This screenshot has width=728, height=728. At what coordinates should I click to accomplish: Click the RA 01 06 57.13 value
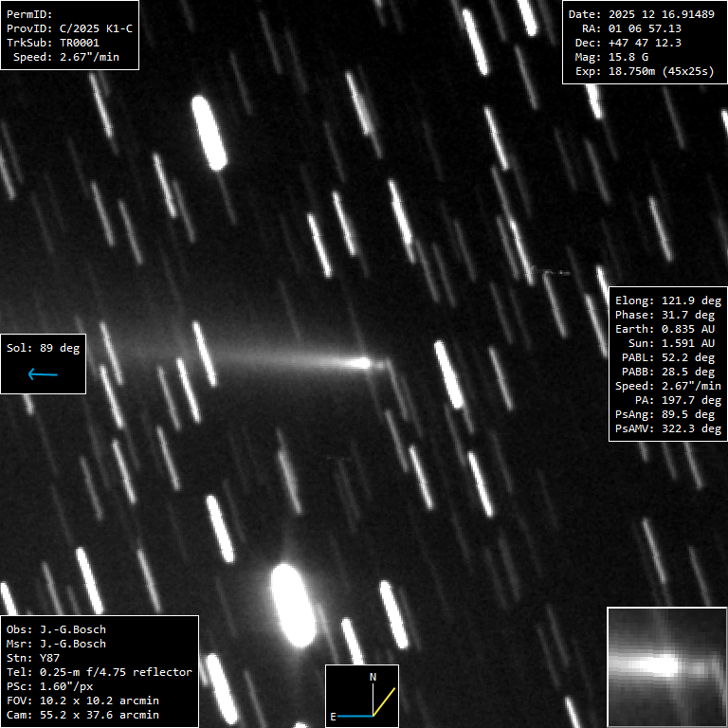point(645,28)
